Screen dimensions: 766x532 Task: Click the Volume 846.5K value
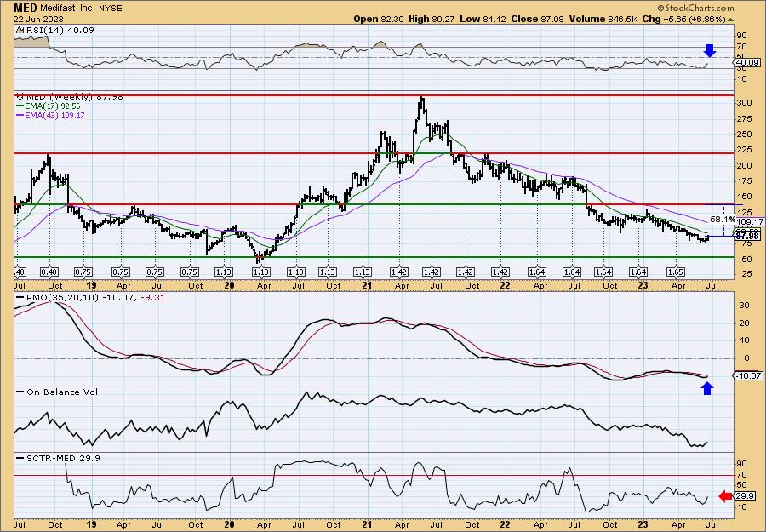(x=603, y=19)
